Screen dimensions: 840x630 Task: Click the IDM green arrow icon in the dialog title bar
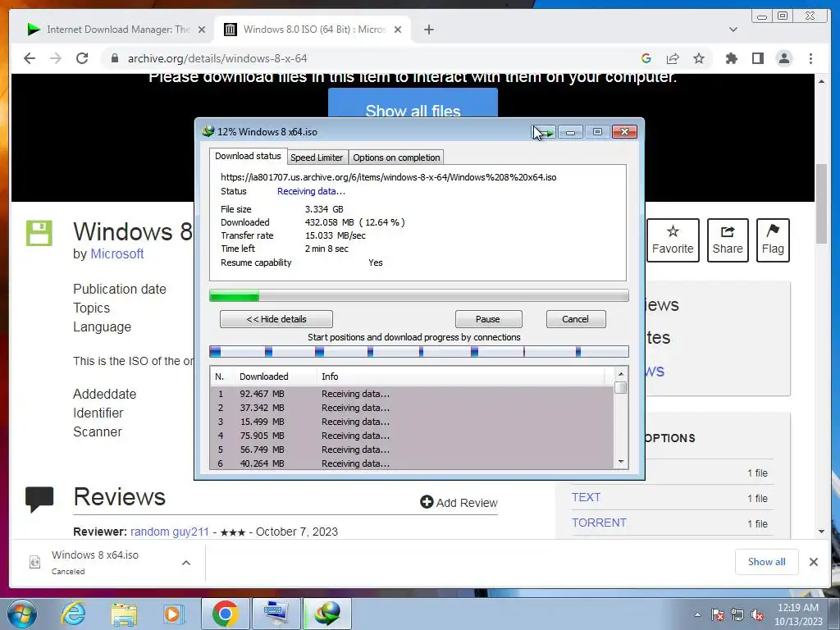pos(545,132)
